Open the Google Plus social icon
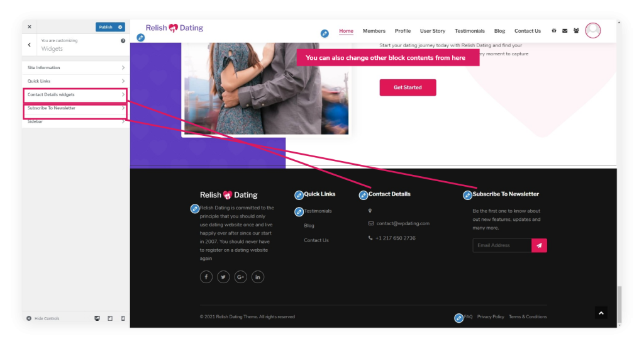Screen dimensions: 644x346 tap(241, 277)
